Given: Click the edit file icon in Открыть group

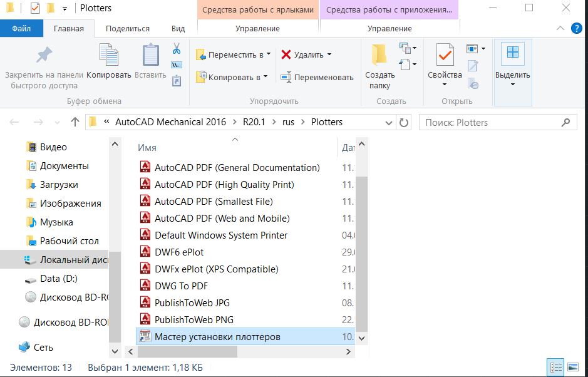Looking at the screenshot, I should click(473, 66).
